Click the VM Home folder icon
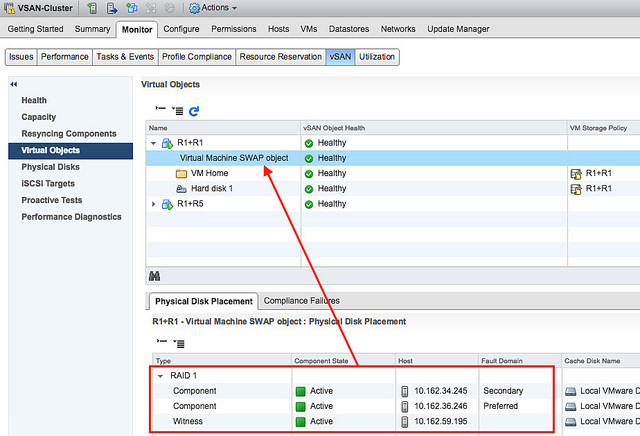640x436 pixels. pos(181,173)
